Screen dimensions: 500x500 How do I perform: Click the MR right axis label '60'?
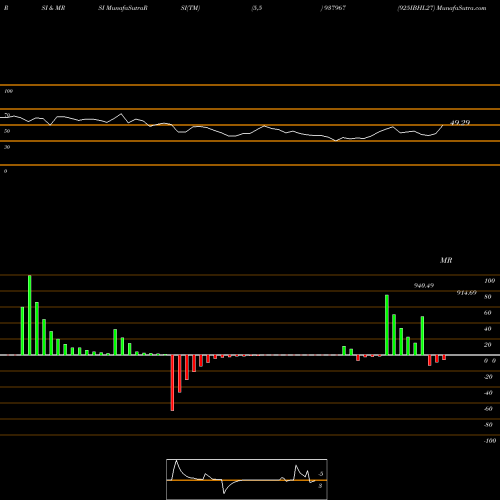coord(488,313)
